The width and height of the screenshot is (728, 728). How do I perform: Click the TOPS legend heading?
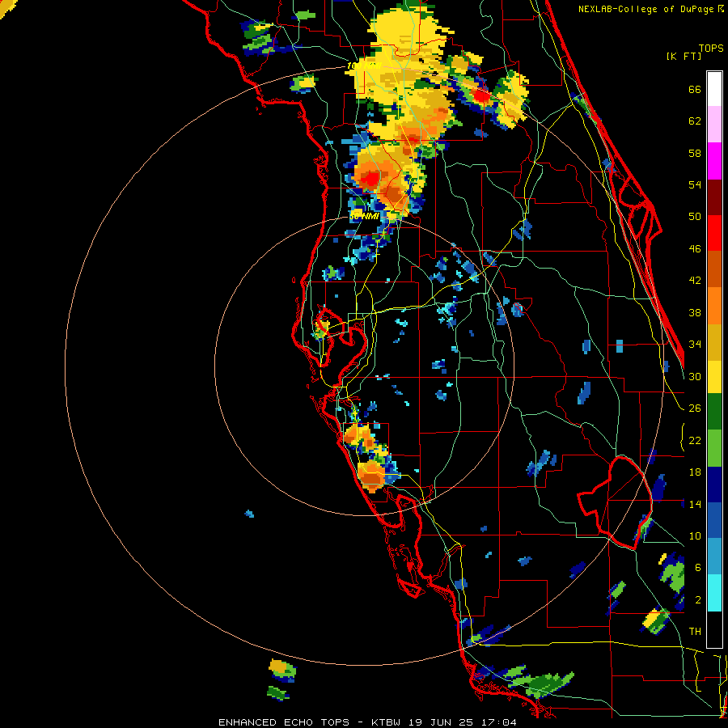[711, 49]
